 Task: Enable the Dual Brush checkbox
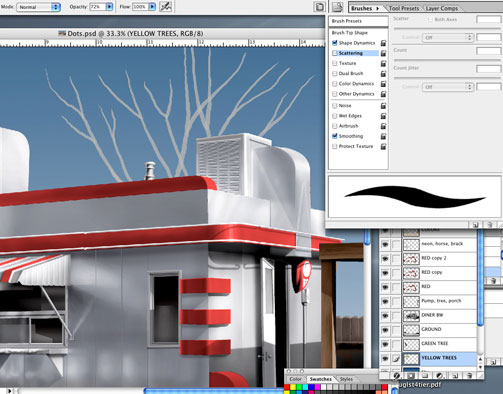(335, 74)
